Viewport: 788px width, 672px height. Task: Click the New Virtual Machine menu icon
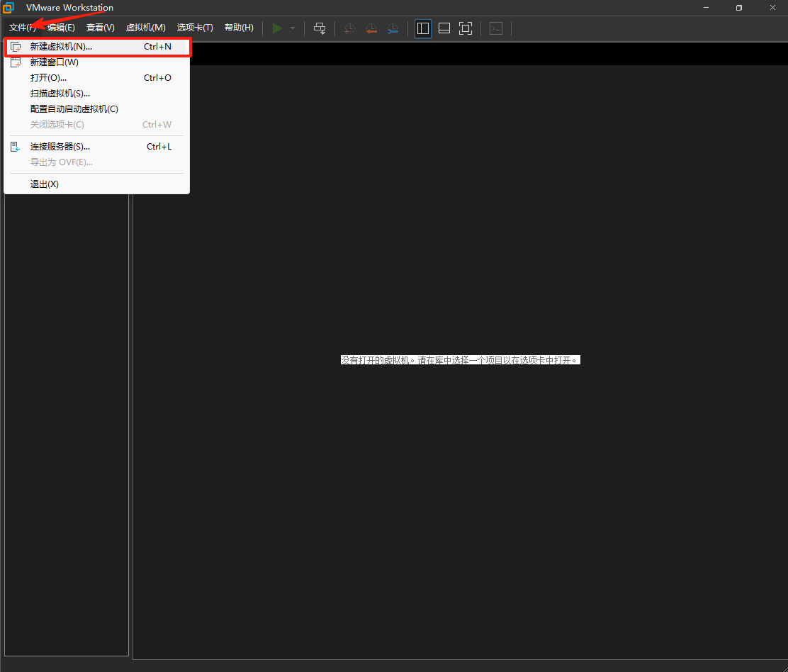point(16,47)
